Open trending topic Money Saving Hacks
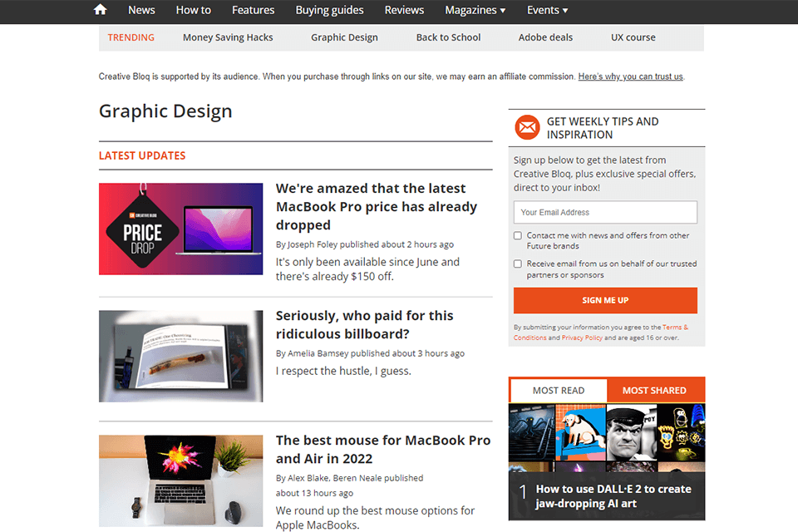798x532 pixels. coord(228,37)
